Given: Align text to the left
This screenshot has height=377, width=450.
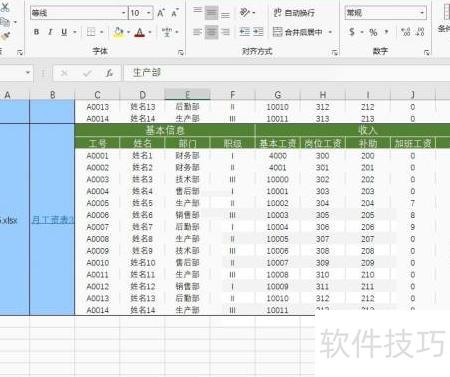Looking at the screenshot, I should (x=198, y=32).
